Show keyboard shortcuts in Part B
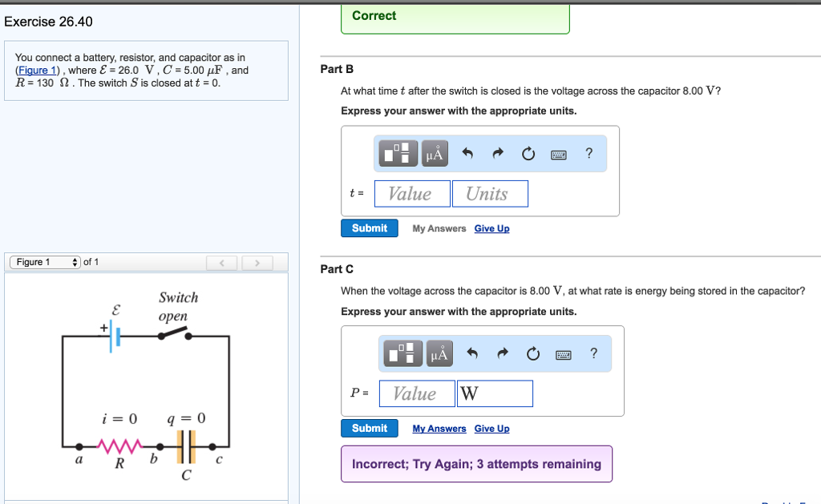The width and height of the screenshot is (821, 504). [559, 155]
